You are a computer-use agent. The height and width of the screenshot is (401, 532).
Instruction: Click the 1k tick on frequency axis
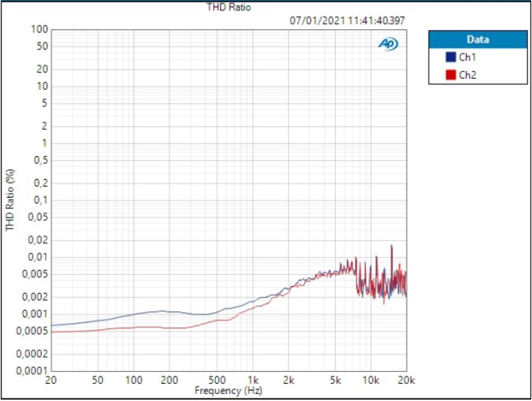click(253, 380)
